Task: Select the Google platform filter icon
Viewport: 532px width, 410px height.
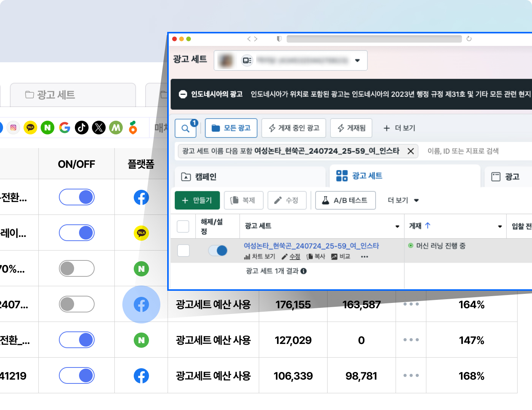Action: tap(65, 128)
